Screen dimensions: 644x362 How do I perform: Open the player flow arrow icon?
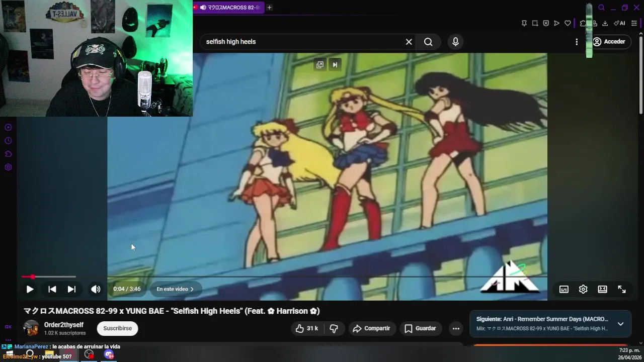tap(556, 23)
